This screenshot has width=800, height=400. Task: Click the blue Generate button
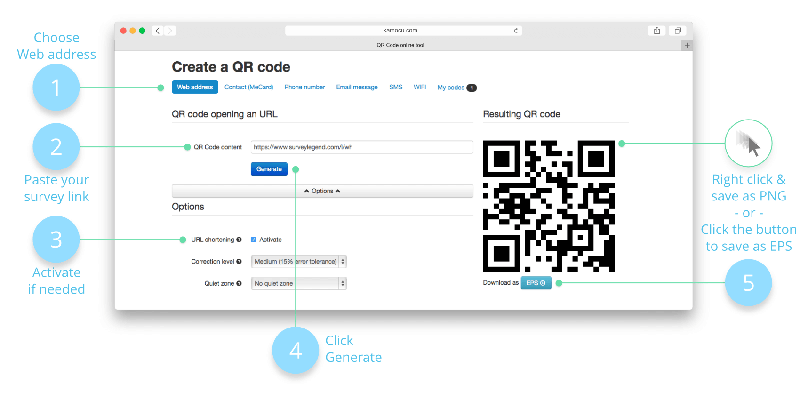point(269,169)
